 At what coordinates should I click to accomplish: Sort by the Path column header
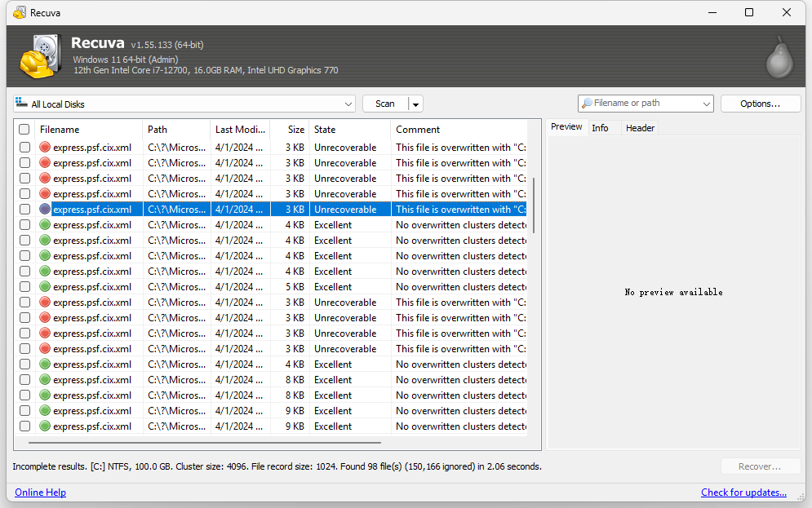(x=176, y=130)
